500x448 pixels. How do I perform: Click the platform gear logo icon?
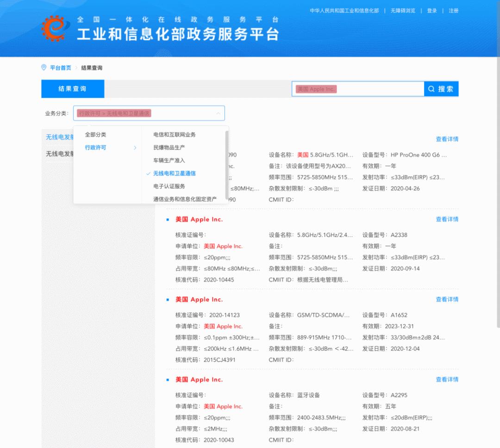(x=55, y=28)
